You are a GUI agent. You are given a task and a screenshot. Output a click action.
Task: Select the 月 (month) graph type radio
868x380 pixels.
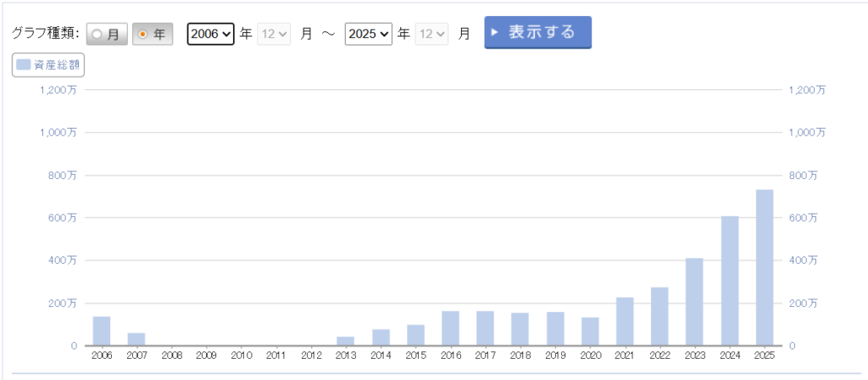[x=107, y=34]
